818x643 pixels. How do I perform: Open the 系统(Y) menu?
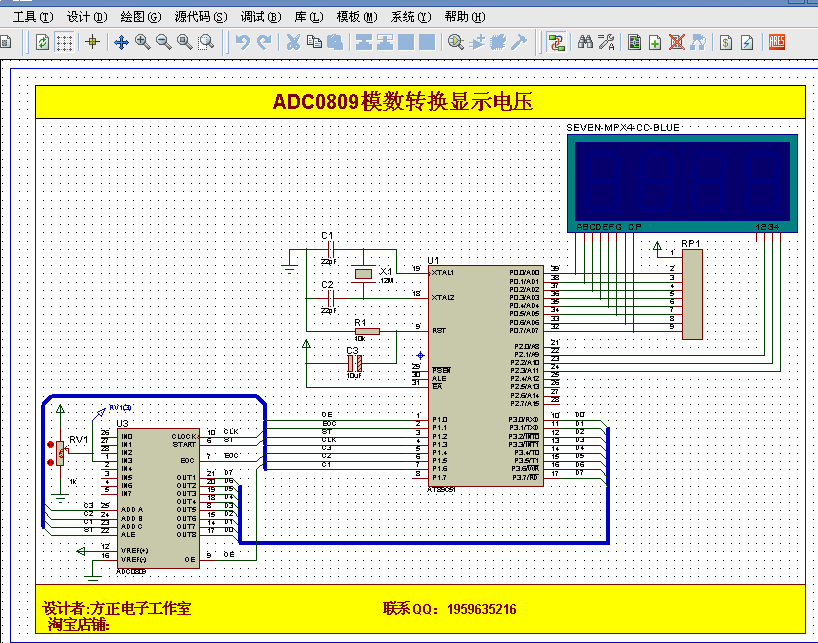click(x=411, y=17)
